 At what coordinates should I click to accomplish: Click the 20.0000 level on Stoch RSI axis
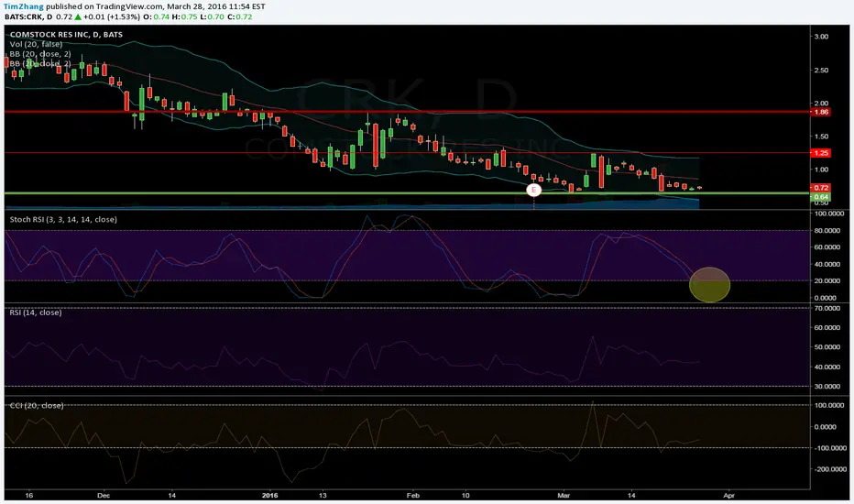[826, 281]
